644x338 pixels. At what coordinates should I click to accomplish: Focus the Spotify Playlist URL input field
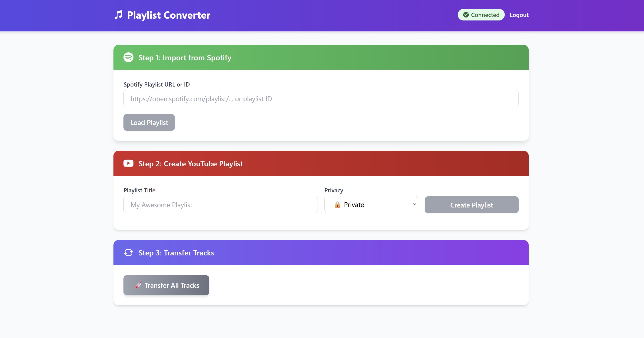(321, 99)
